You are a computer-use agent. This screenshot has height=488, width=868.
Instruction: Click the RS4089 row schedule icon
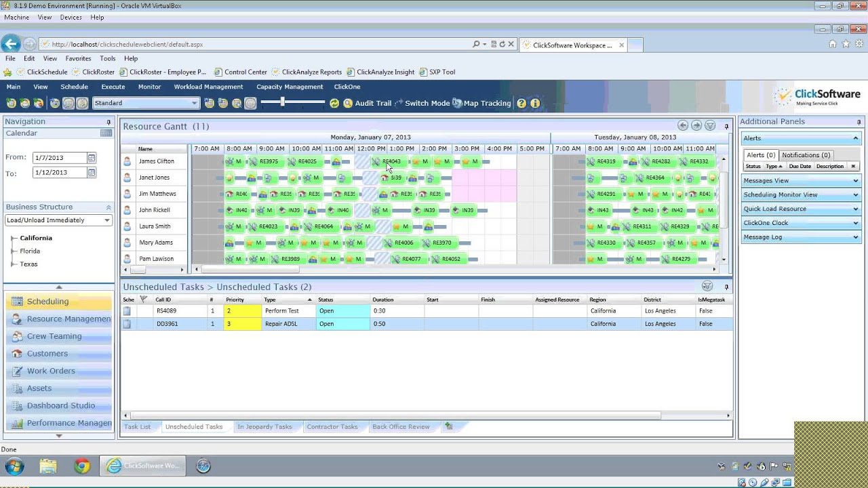click(127, 311)
